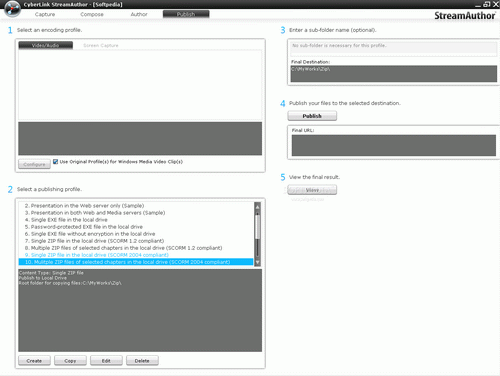
Task: Choose profile 4 Single EXE file in local drive
Action: tap(136, 220)
